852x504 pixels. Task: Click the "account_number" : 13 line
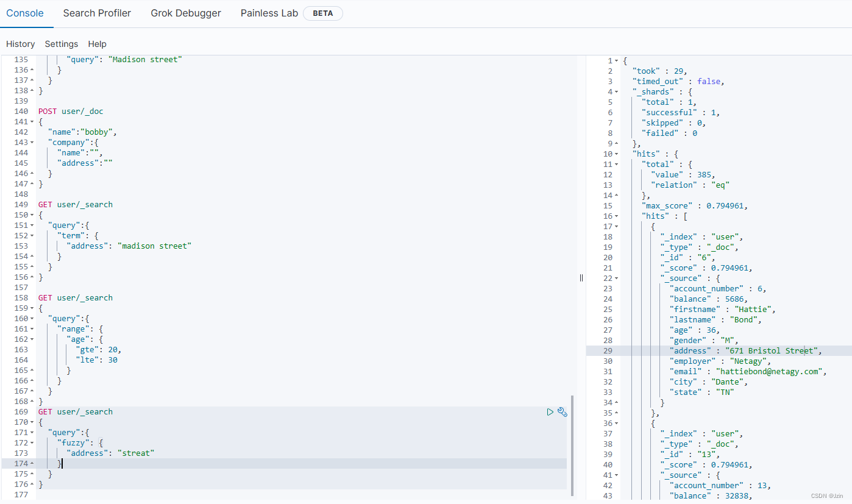[x=720, y=486]
